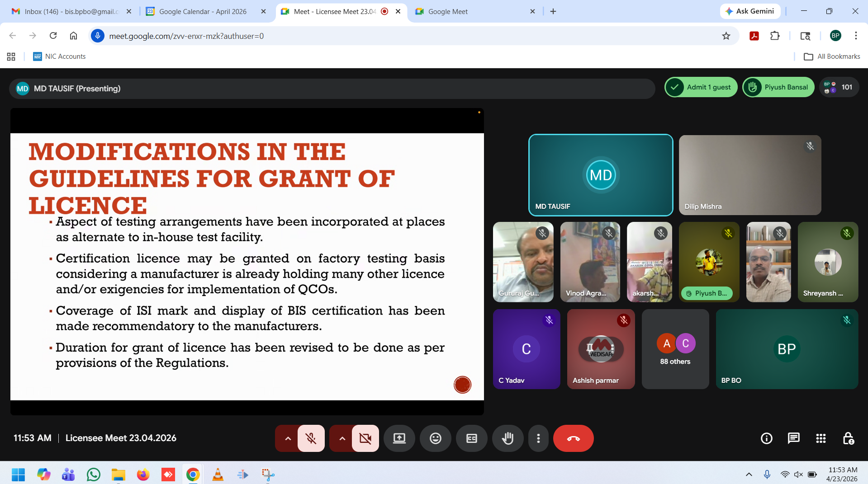Image resolution: width=868 pixels, height=484 pixels.
Task: Toggle closed captions on
Action: click(471, 438)
